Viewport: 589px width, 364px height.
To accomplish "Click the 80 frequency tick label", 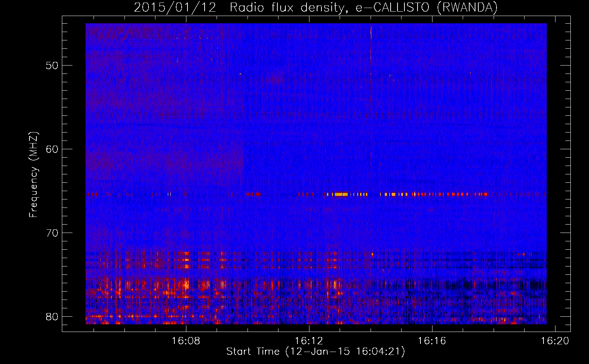I will tap(52, 317).
